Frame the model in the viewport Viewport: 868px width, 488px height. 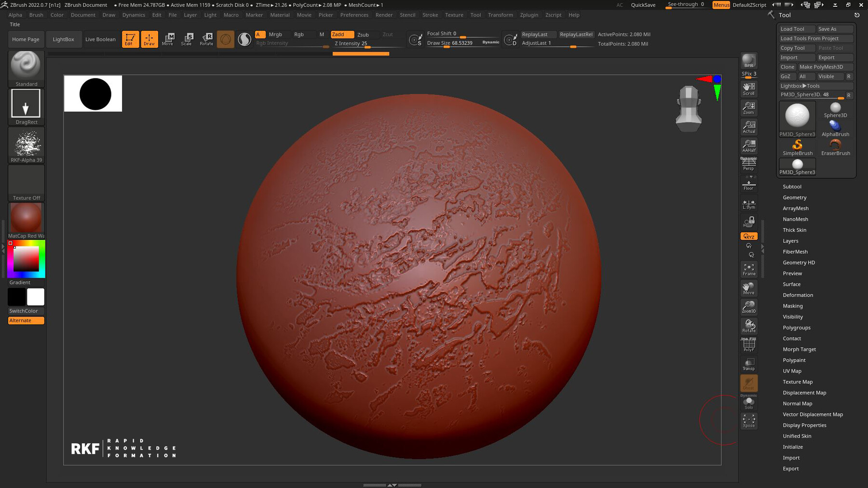point(748,269)
